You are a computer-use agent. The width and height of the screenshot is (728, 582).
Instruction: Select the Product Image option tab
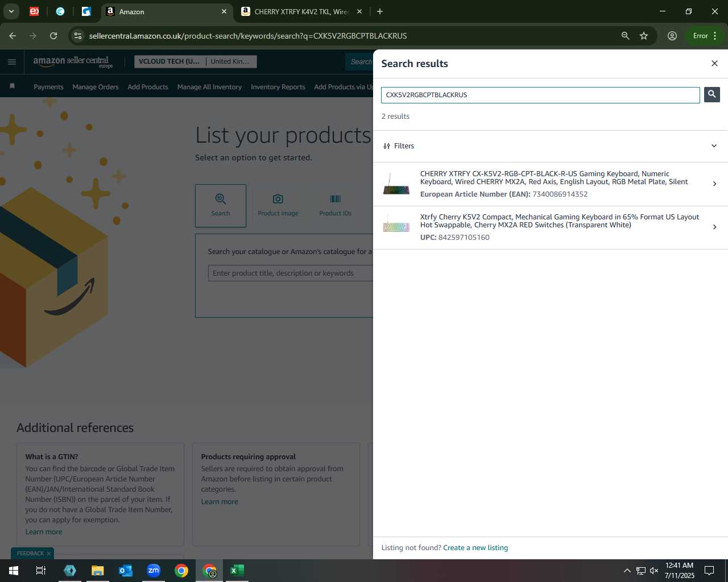point(278,206)
